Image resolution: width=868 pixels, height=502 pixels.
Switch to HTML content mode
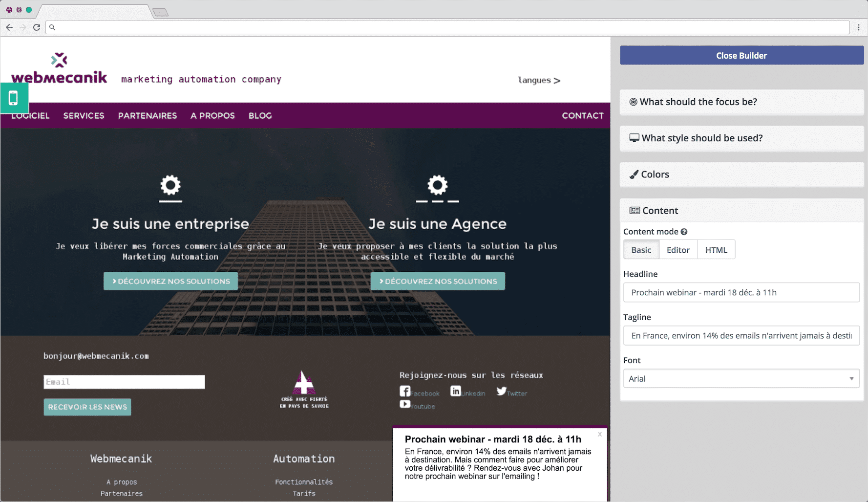pos(716,250)
